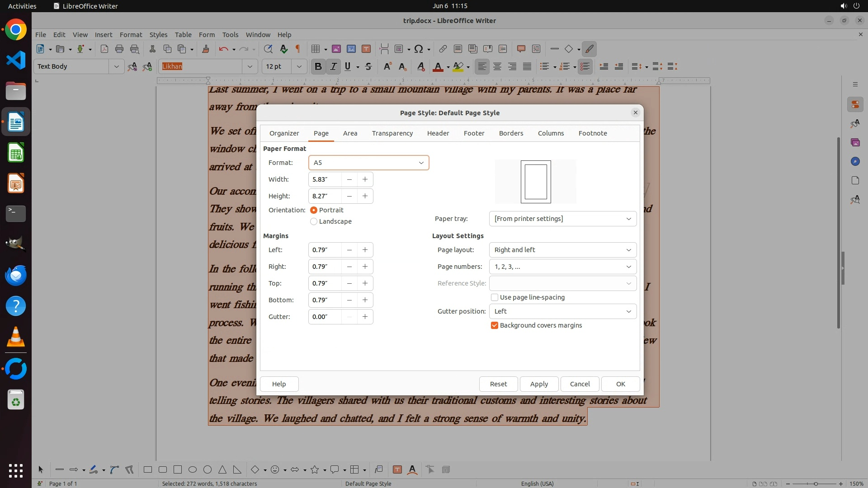Open the Gutter position dropdown
This screenshot has width=868, height=488.
point(562,311)
